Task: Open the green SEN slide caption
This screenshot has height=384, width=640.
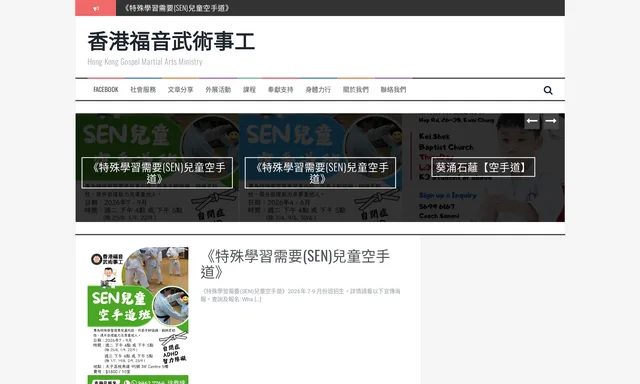Action: (157, 173)
